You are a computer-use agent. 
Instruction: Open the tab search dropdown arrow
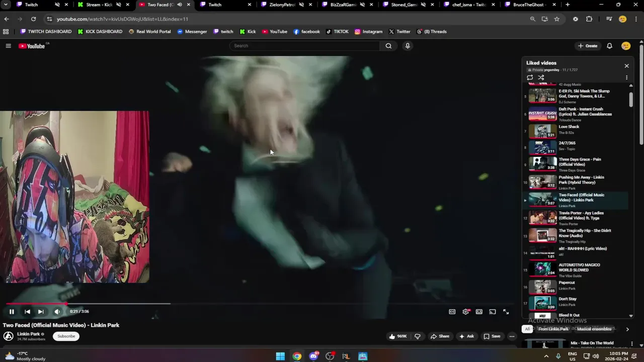(x=5, y=5)
